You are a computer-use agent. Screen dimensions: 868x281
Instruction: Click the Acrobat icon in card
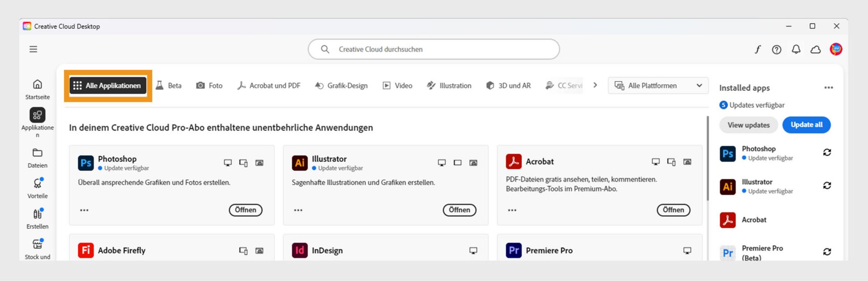pyautogui.click(x=514, y=162)
